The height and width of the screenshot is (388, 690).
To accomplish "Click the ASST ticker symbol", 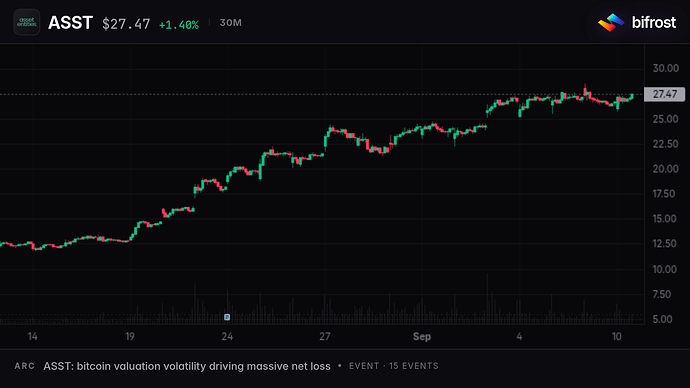I will tap(70, 23).
